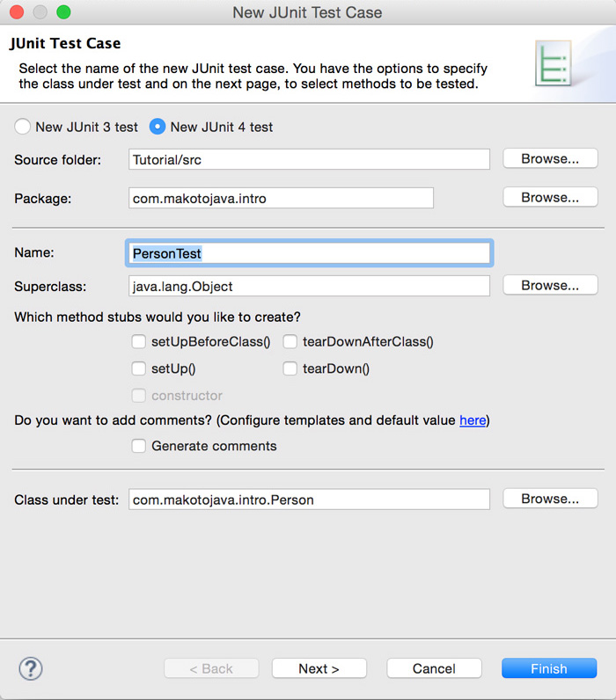Click into the Name field containing PersonTest

[x=308, y=253]
